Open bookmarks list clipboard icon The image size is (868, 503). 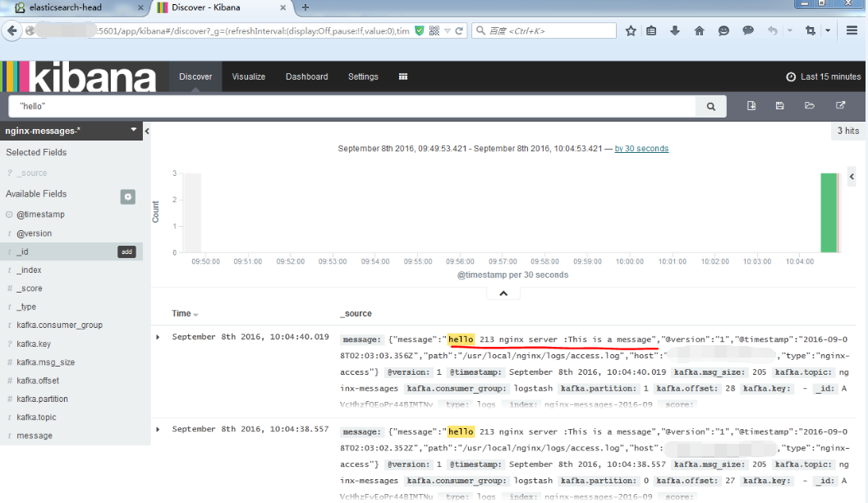(x=651, y=31)
